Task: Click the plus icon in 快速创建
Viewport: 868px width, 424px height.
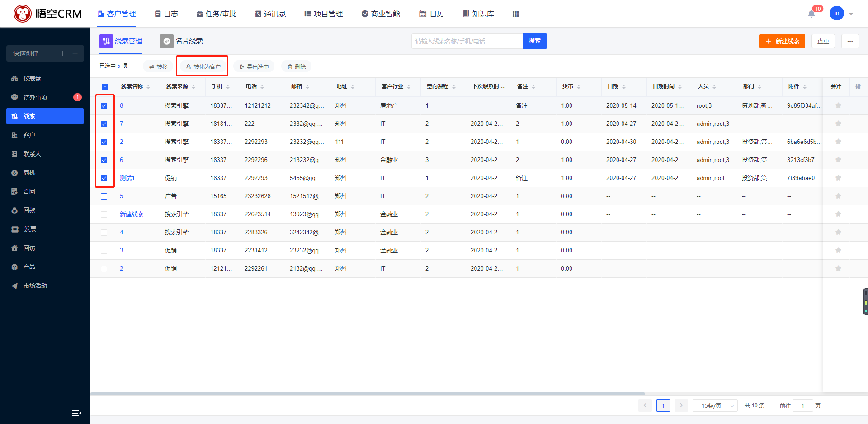Action: (x=75, y=53)
